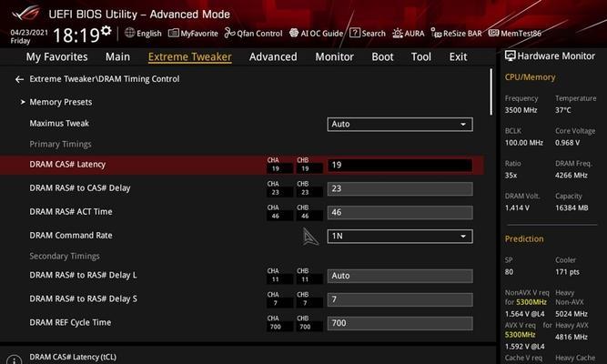The image size is (607, 364).
Task: Select the DRAM RAS# to RAS# Delay L label
Action: [x=83, y=275]
